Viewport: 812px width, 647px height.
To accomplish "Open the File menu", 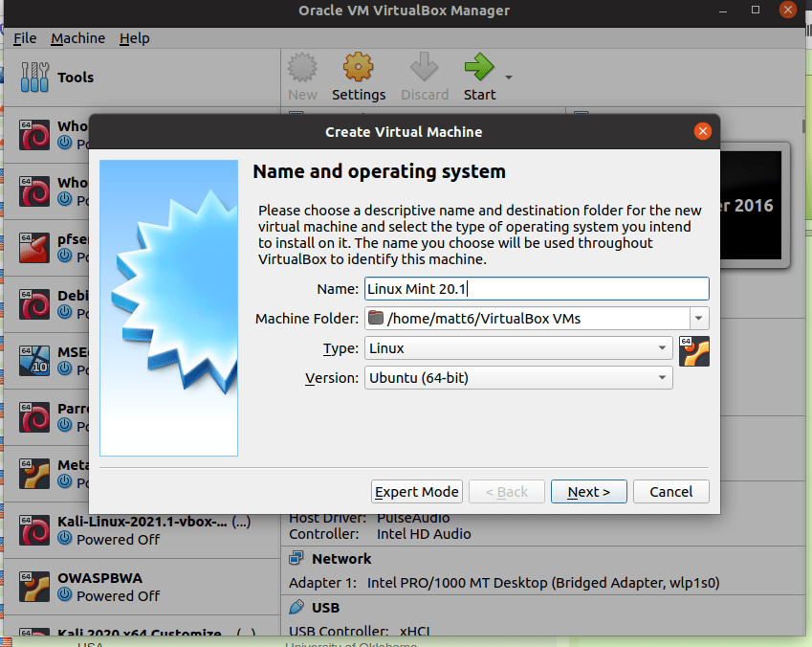I will point(25,38).
